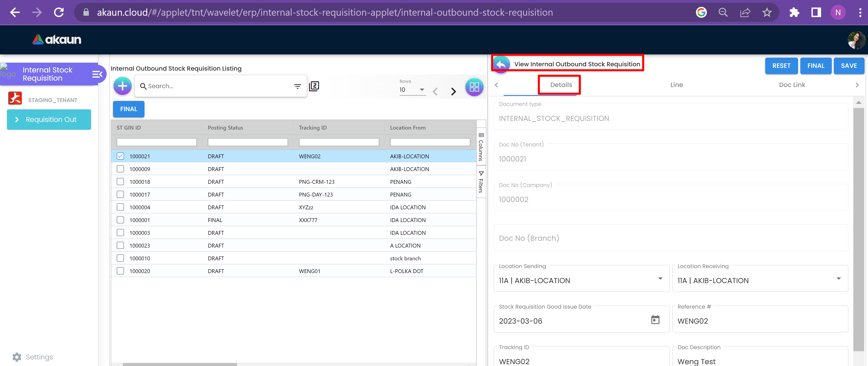
Task: Select checkbox for row 1000001
Action: pyautogui.click(x=120, y=220)
